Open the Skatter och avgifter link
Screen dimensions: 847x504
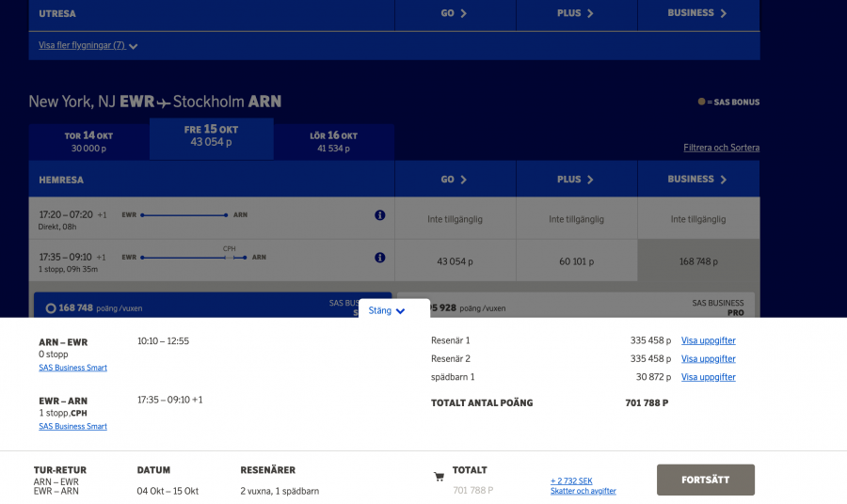click(583, 491)
